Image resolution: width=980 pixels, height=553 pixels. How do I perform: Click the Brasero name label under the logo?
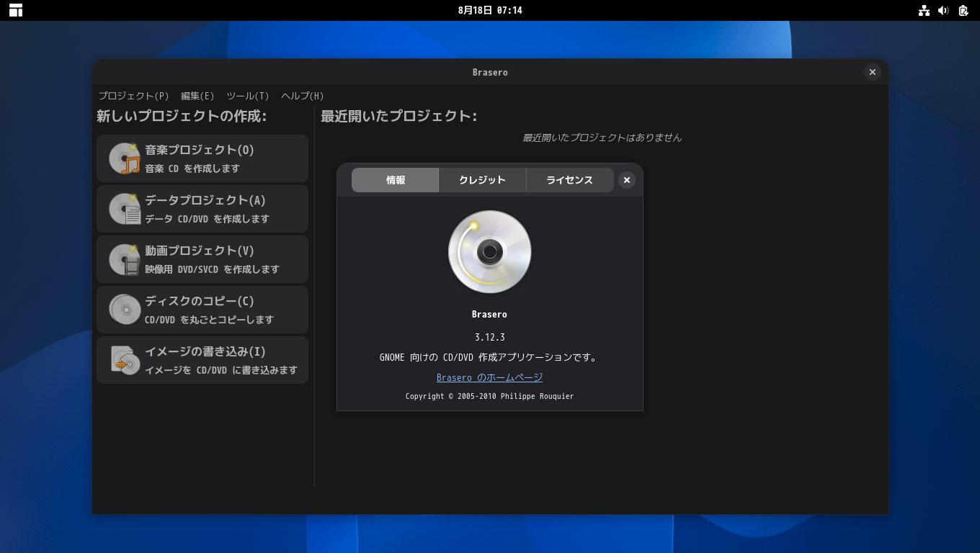(490, 315)
